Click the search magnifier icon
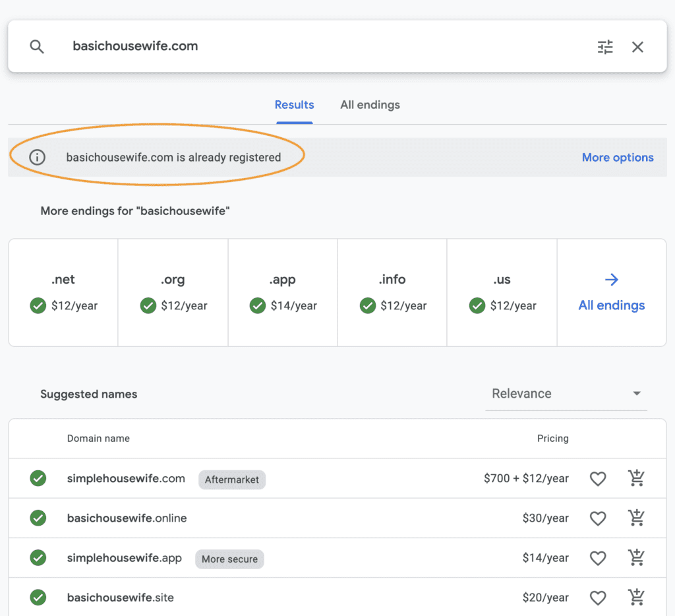Screen dimensions: 675x616 (37, 47)
